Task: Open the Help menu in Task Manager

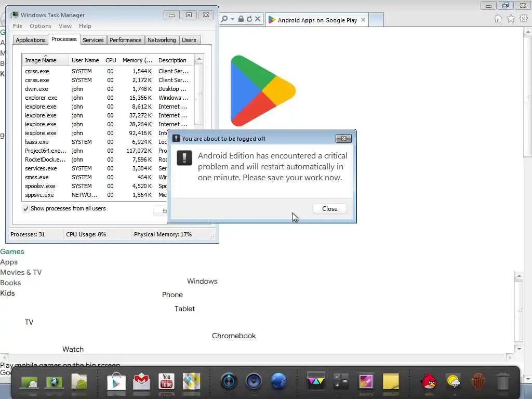Action: (x=85, y=26)
